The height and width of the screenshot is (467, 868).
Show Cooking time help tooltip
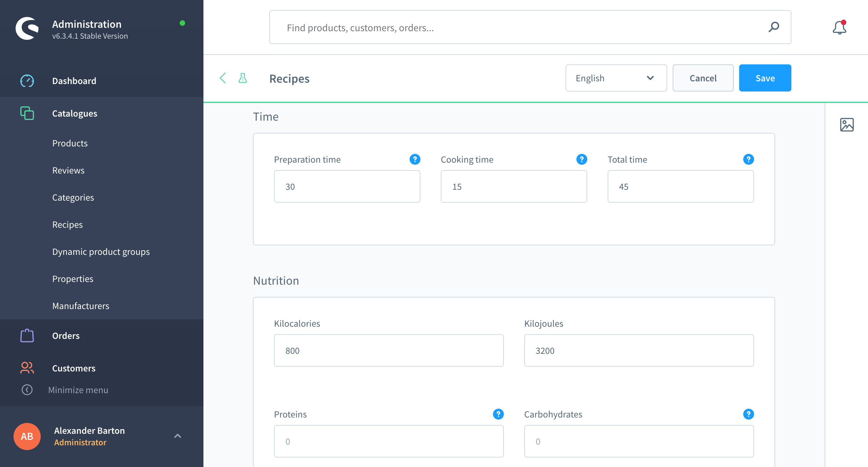point(581,159)
